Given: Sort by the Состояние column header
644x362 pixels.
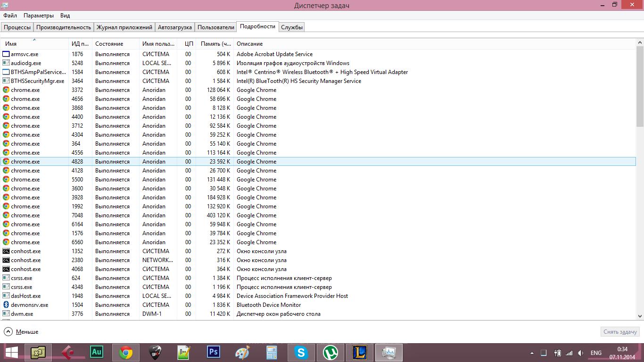Looking at the screenshot, I should pyautogui.click(x=116, y=44).
